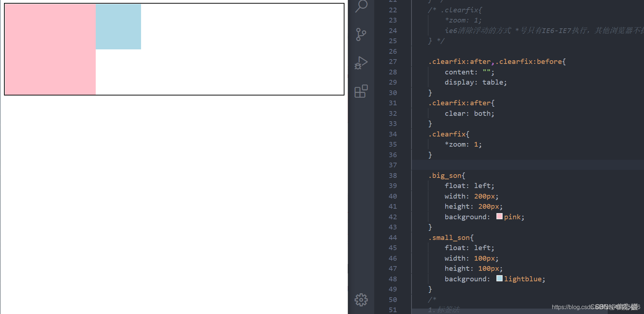Viewport: 644px width, 314px height.
Task: Click the '.big_son{' selector
Action: [x=447, y=176]
